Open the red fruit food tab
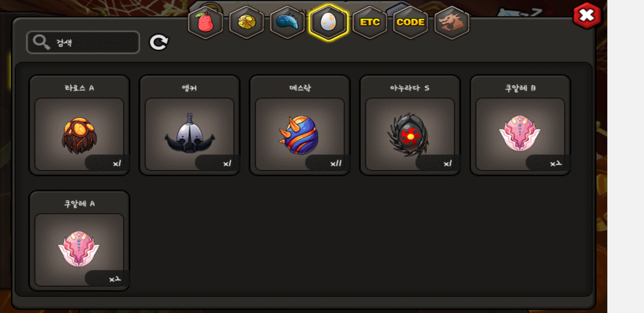Viewport: 644px width, 313px height. pos(205,22)
